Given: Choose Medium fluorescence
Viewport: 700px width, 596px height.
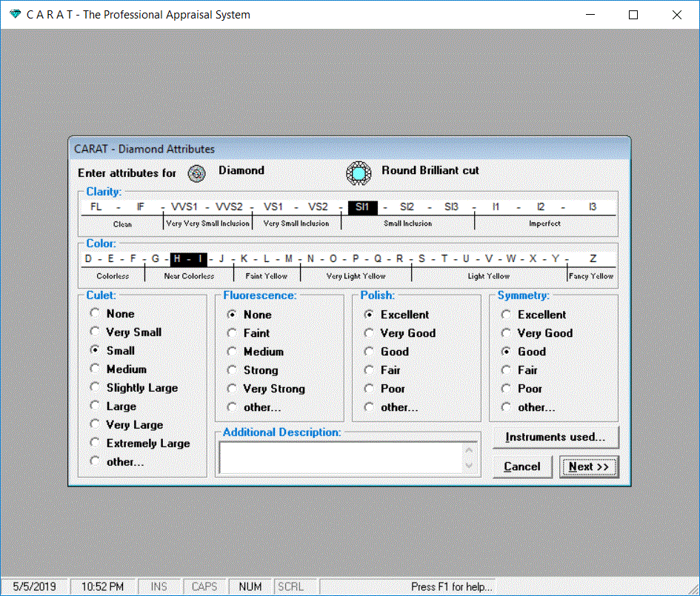Looking at the screenshot, I should point(233,352).
